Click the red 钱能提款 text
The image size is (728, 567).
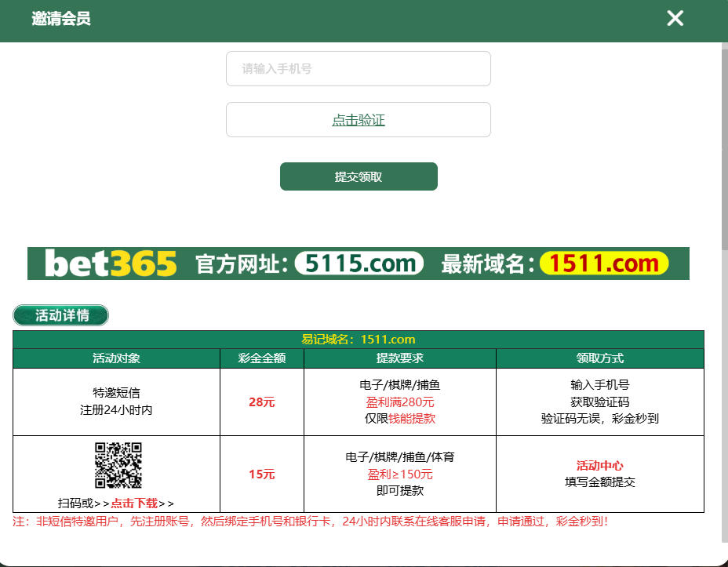pos(412,419)
